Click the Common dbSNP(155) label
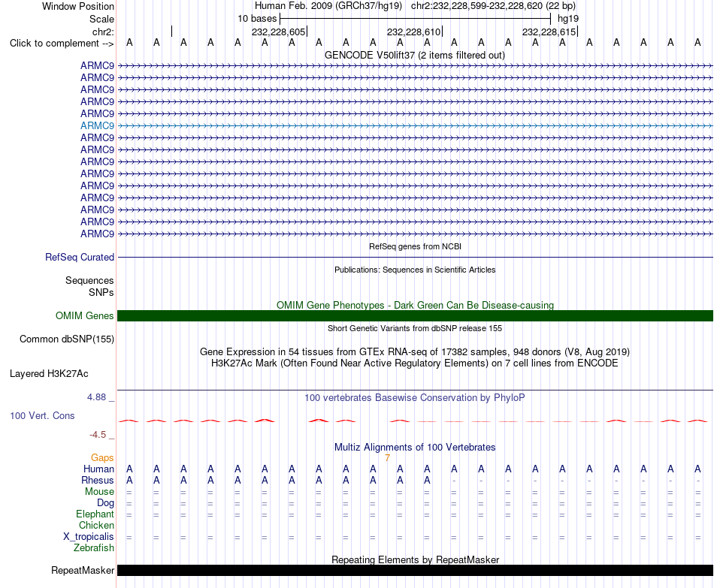Viewport: 714px width, 588px height. pyautogui.click(x=67, y=339)
